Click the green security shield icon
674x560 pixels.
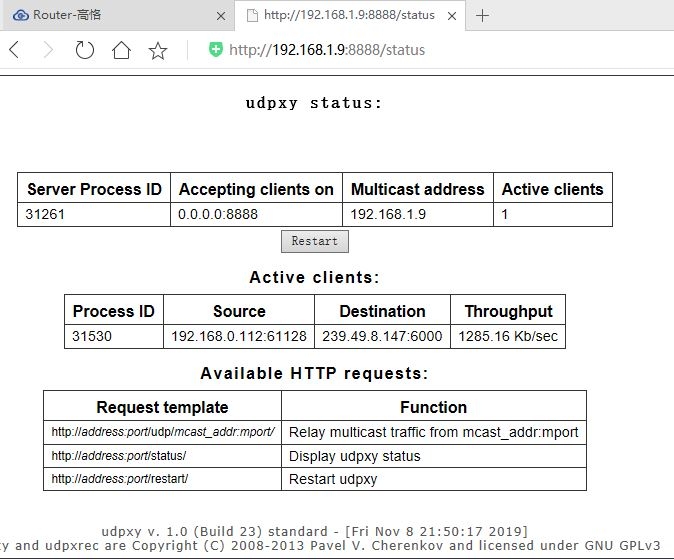216,49
